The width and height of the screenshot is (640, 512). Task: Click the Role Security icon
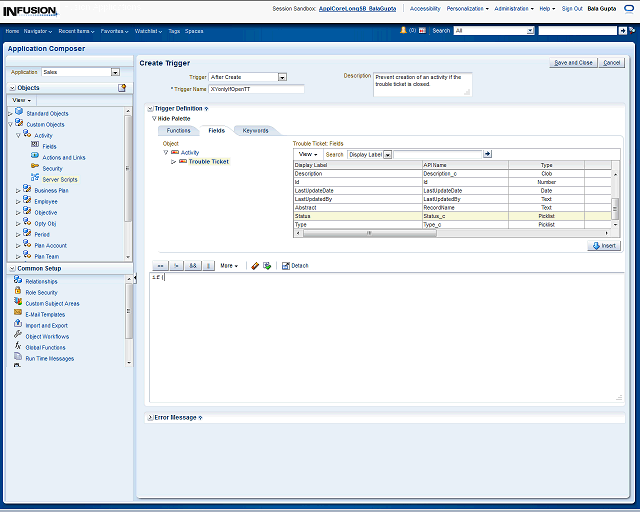point(18,292)
